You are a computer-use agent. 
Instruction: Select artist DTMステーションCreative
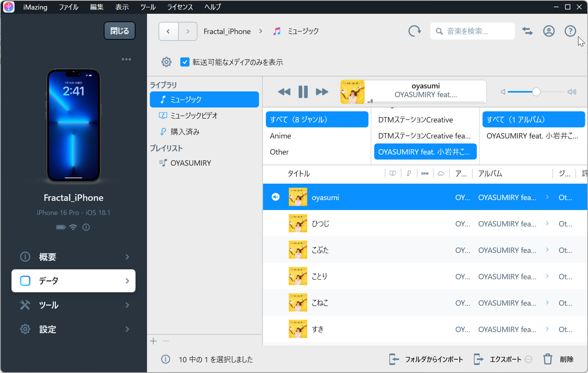coord(425,120)
